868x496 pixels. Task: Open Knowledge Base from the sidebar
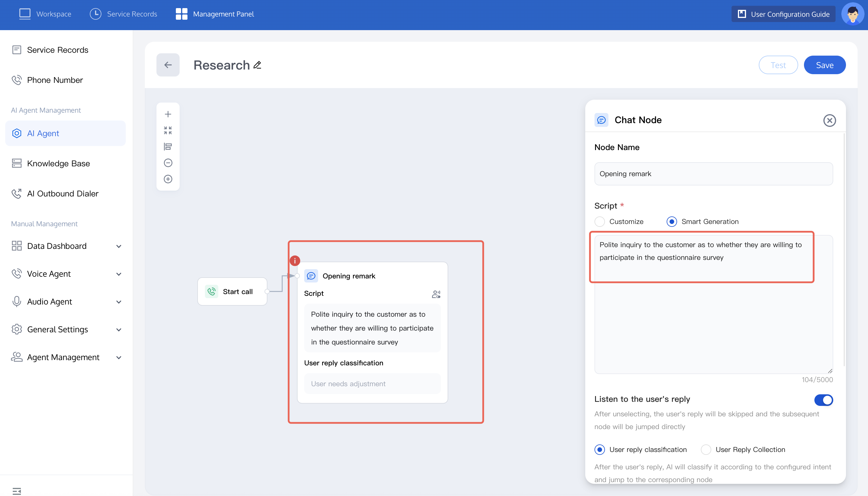[58, 163]
